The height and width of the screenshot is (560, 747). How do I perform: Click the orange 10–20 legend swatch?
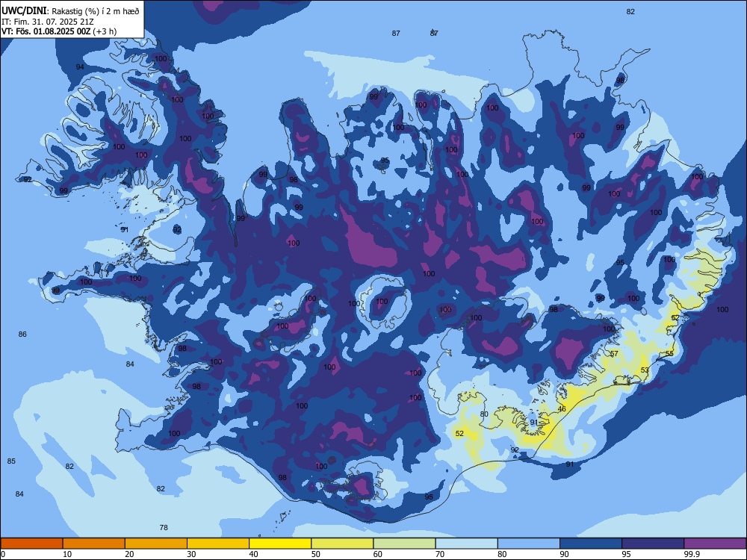point(94,544)
